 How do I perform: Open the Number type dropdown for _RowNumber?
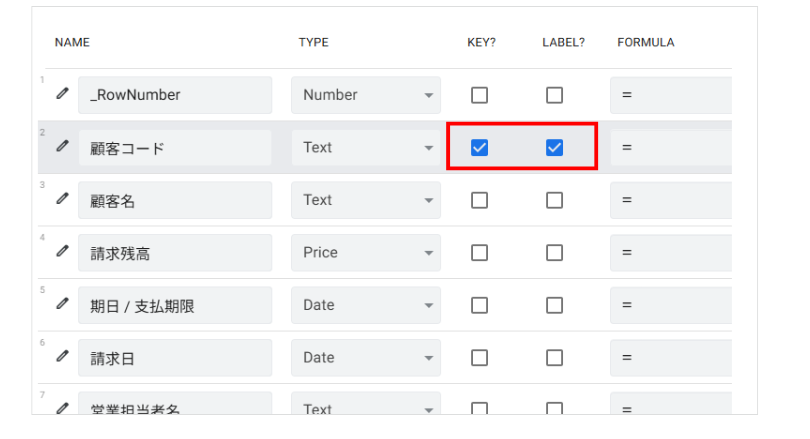366,95
